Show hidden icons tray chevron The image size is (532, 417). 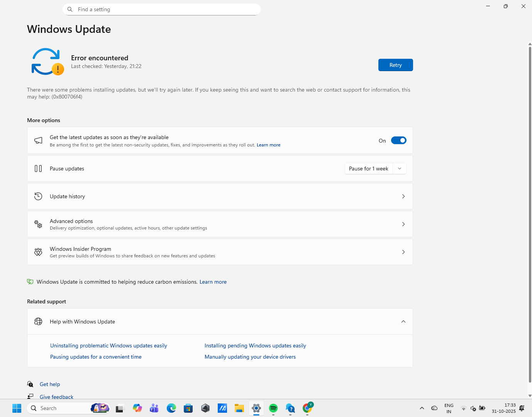(x=422, y=408)
